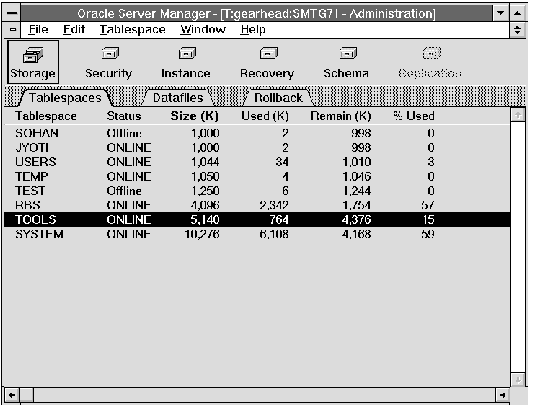Switch to the Rollback tab

point(278,98)
